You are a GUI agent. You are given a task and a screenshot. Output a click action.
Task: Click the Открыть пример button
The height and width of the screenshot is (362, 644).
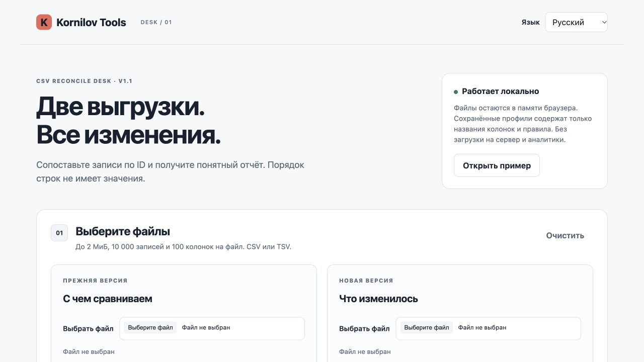(x=497, y=165)
